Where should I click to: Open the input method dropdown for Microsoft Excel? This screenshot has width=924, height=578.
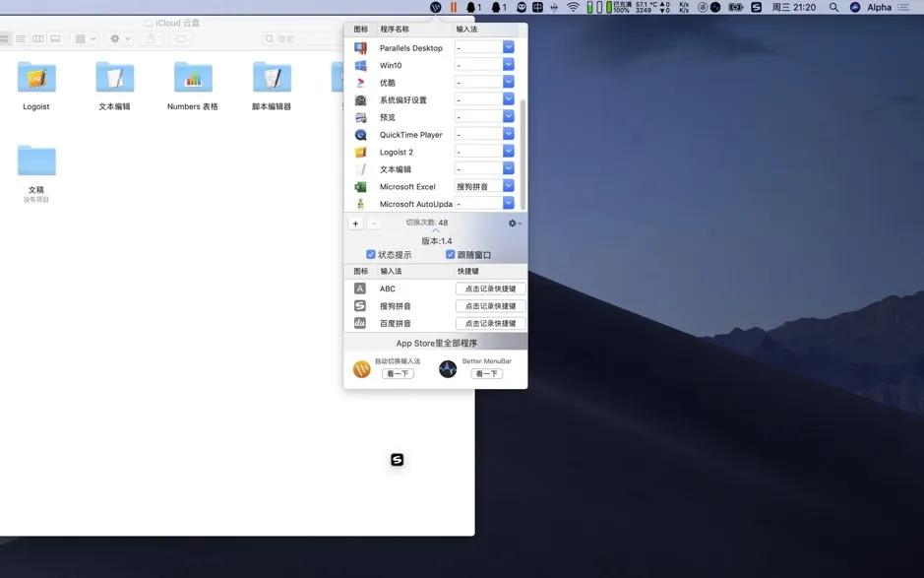tap(507, 186)
